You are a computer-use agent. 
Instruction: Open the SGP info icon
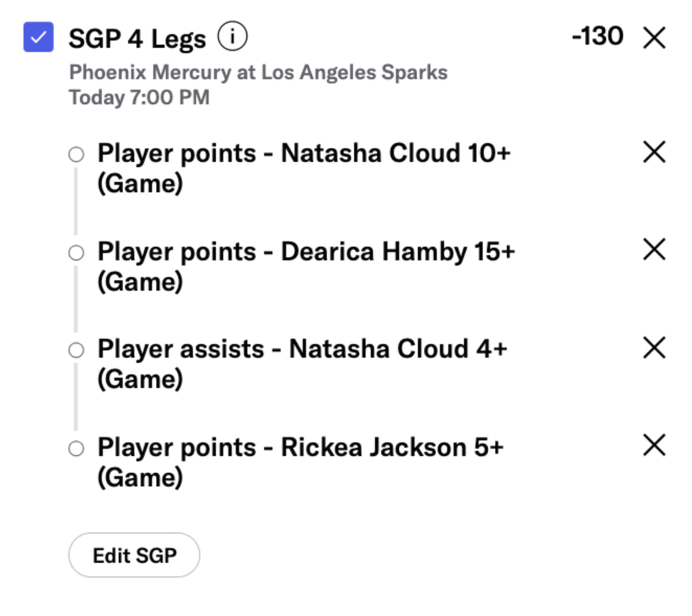click(232, 37)
